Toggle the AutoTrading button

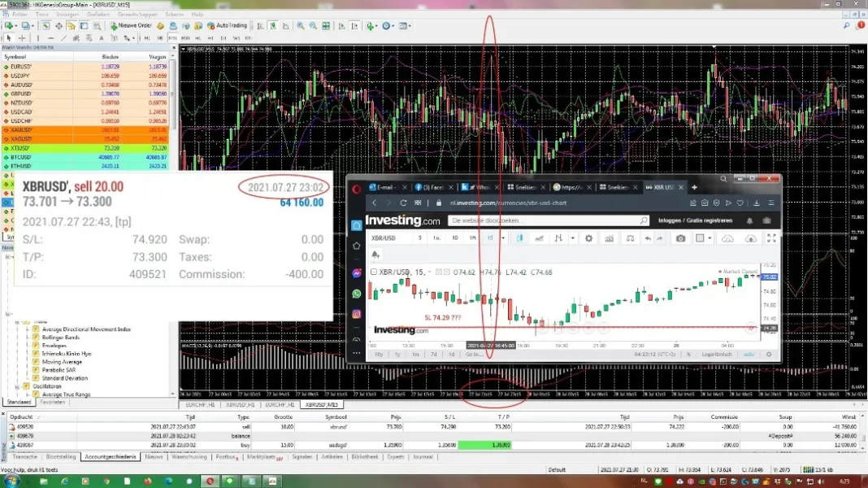pyautogui.click(x=227, y=25)
